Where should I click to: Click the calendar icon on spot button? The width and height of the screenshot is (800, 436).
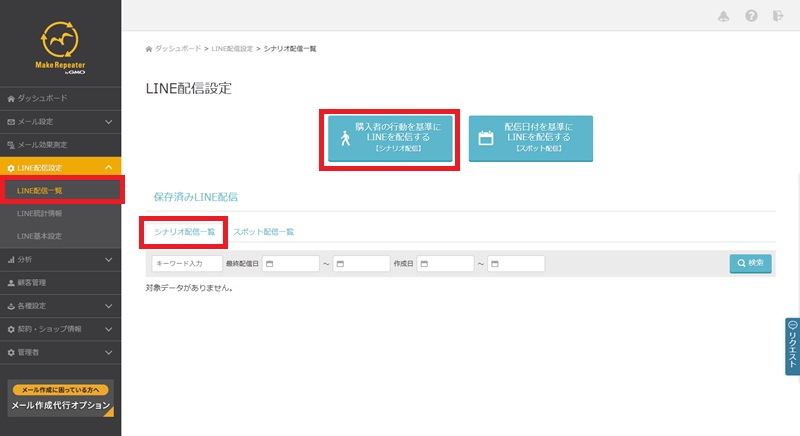click(x=486, y=138)
